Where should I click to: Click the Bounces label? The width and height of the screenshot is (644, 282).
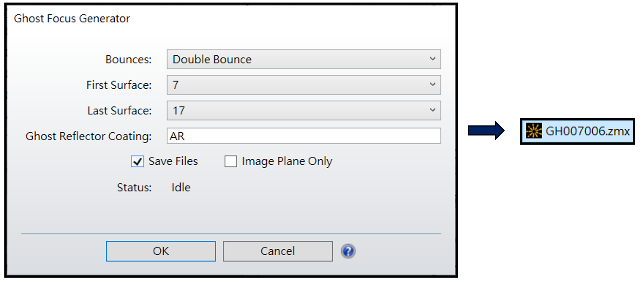(129, 59)
